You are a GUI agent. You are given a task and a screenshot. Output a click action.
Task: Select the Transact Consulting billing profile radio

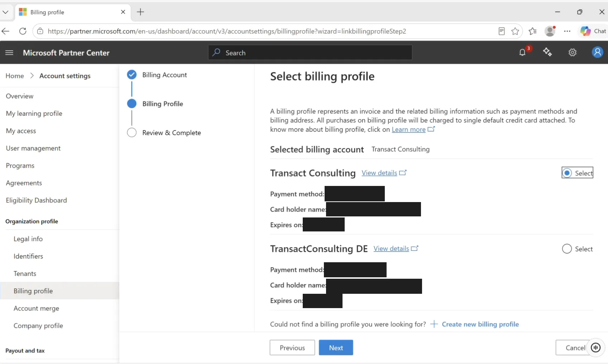point(567,173)
